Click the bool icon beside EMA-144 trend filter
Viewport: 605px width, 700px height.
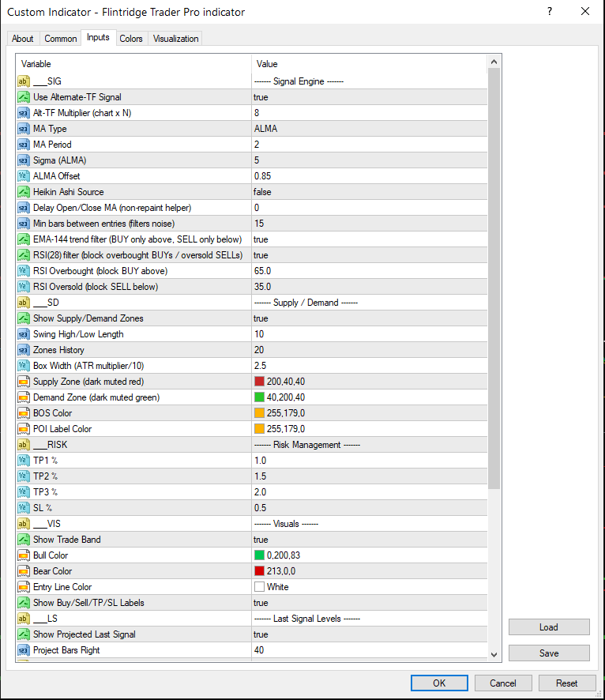(x=24, y=239)
